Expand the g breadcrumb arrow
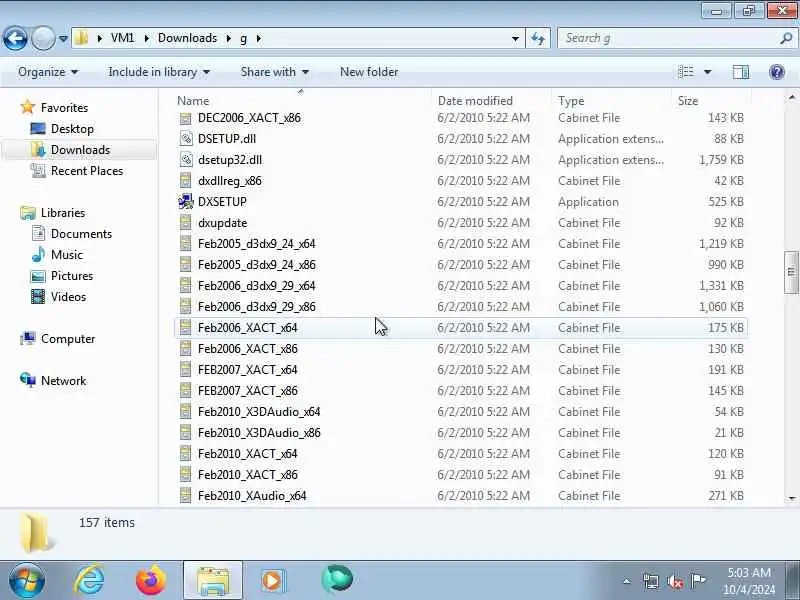Image resolution: width=800 pixels, height=600 pixels. click(259, 38)
